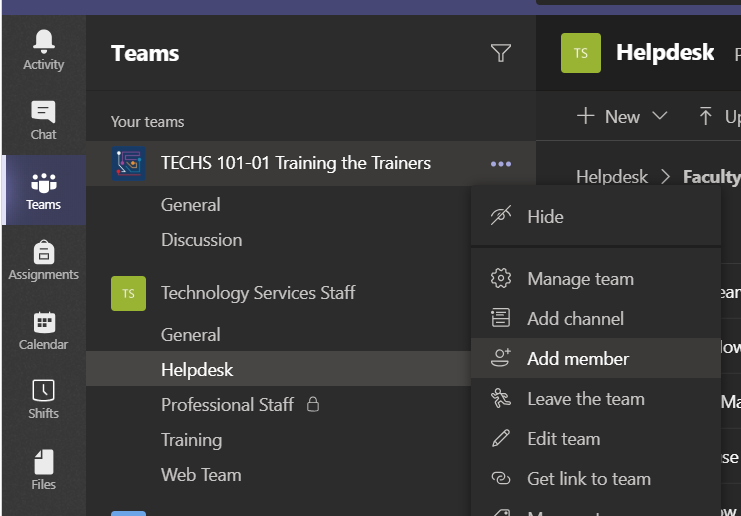This screenshot has width=741, height=516.
Task: Open the Discussion channel
Action: pos(201,240)
